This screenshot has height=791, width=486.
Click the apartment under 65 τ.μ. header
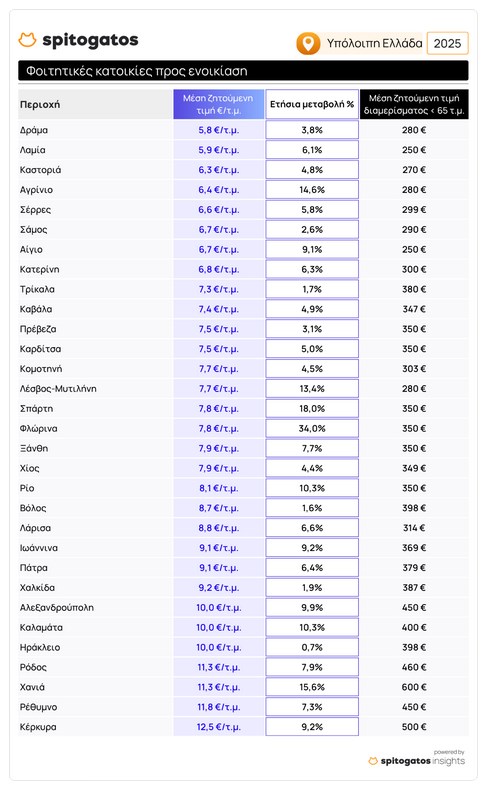click(414, 104)
